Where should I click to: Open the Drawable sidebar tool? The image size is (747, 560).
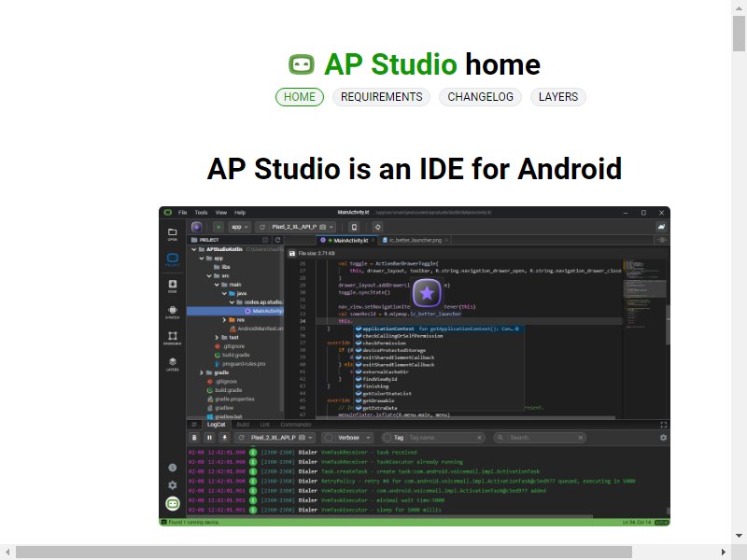[173, 338]
